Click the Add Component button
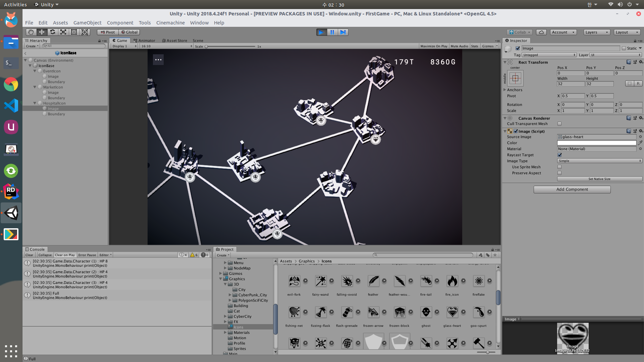The image size is (644, 362). (572, 189)
